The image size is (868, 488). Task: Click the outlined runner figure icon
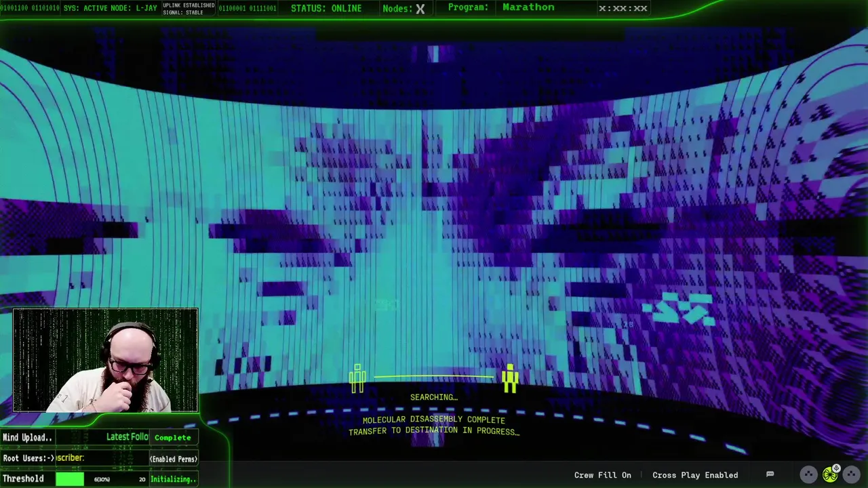click(358, 378)
